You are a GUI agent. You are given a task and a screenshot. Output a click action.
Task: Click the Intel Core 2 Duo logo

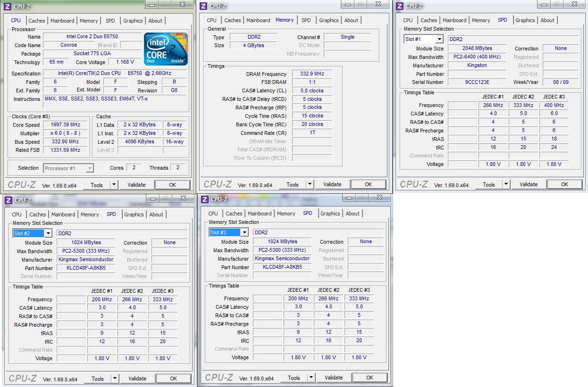(x=166, y=49)
